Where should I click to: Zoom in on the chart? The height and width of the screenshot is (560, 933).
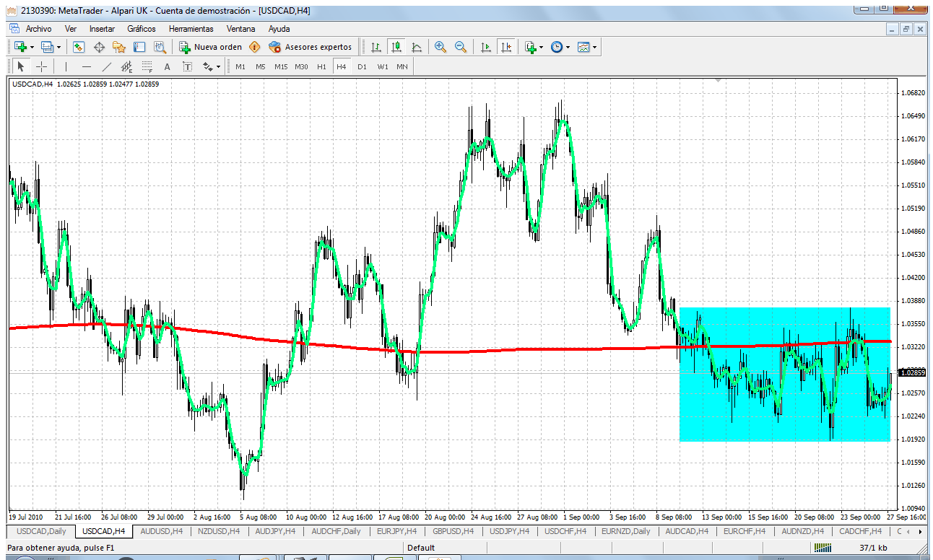tap(440, 47)
